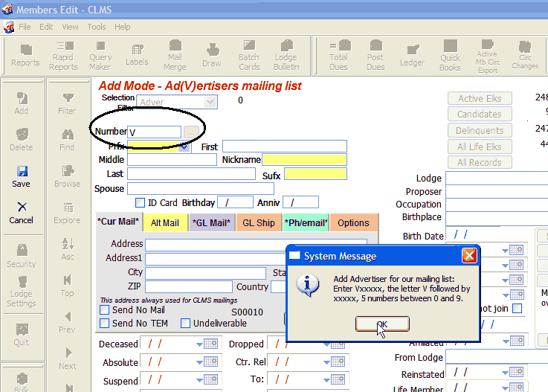Click the Save icon in sidebar
The height and width of the screenshot is (392, 548).
coord(22,176)
